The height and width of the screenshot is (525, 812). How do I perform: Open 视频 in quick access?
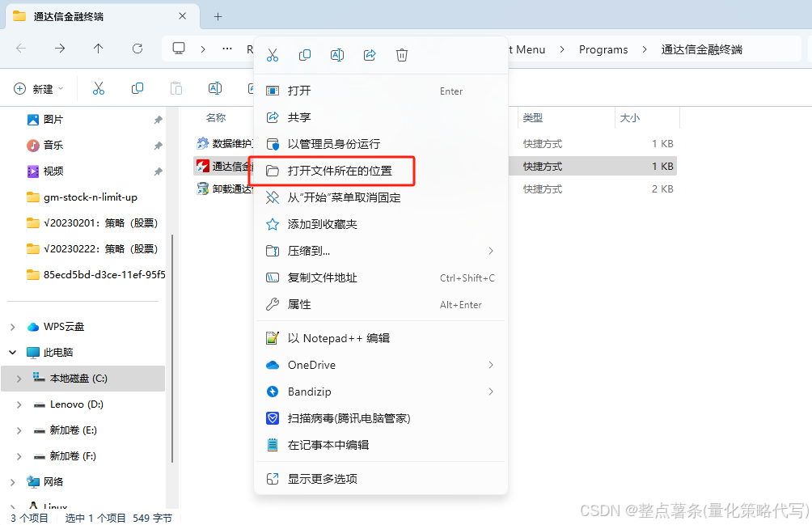[53, 171]
